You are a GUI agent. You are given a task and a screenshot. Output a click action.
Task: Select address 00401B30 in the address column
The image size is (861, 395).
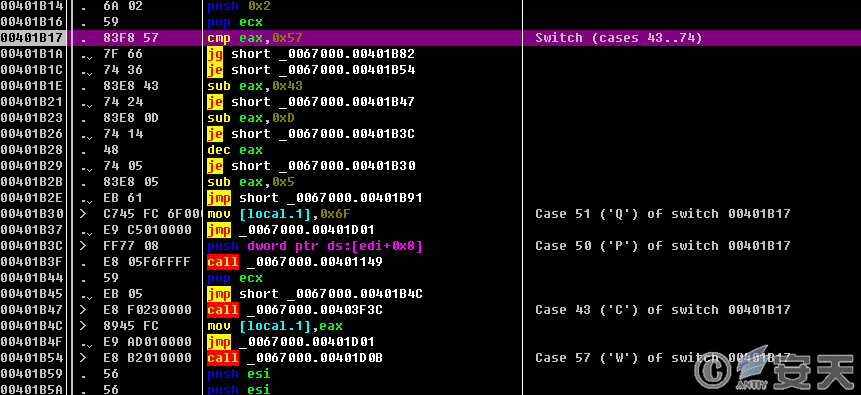pos(32,214)
